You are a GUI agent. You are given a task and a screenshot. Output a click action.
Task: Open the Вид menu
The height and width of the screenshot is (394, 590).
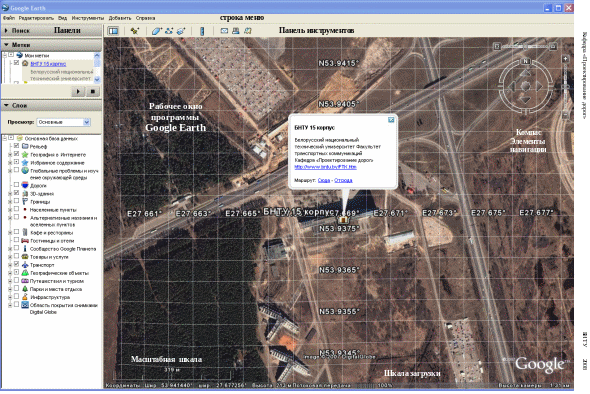coord(62,18)
